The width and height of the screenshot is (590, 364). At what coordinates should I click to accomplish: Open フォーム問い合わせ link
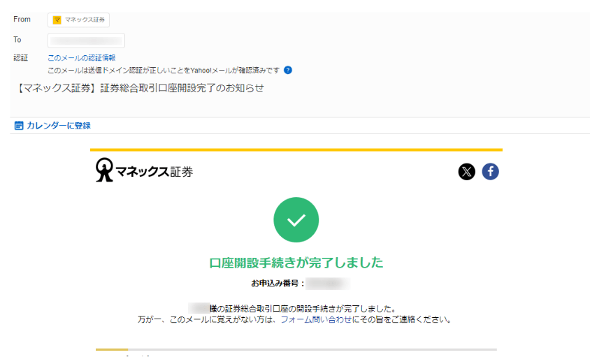pyautogui.click(x=316, y=319)
